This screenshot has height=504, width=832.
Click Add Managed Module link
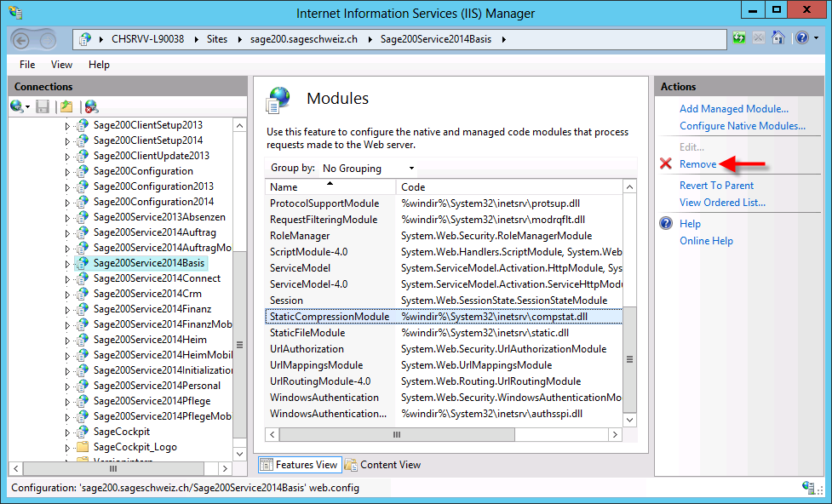coord(734,109)
